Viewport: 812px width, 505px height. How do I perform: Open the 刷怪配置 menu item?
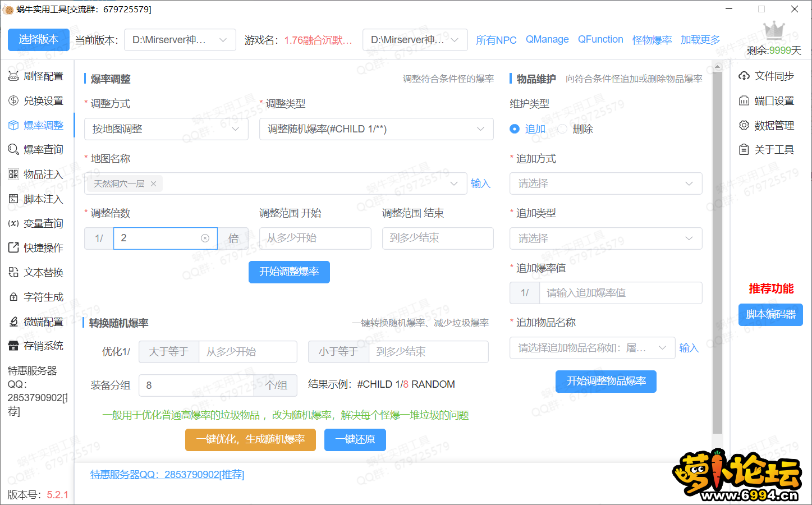(x=37, y=76)
